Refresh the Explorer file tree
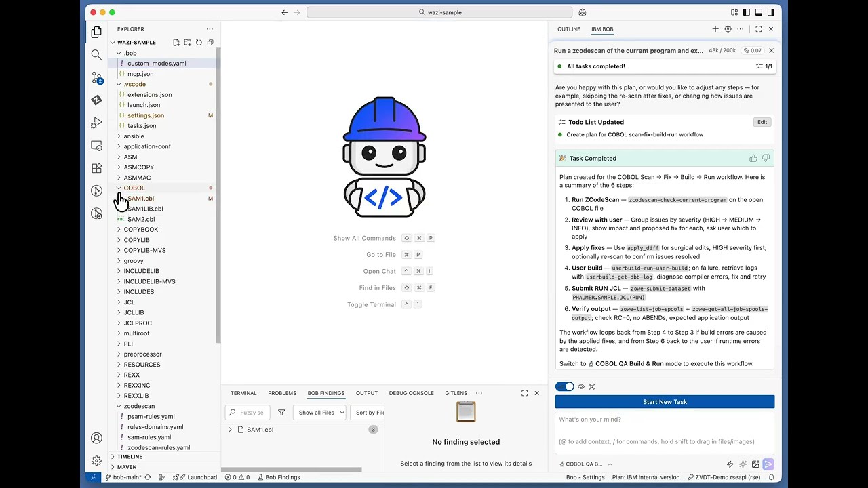Screen dimensions: 868x488 [x=199, y=42]
